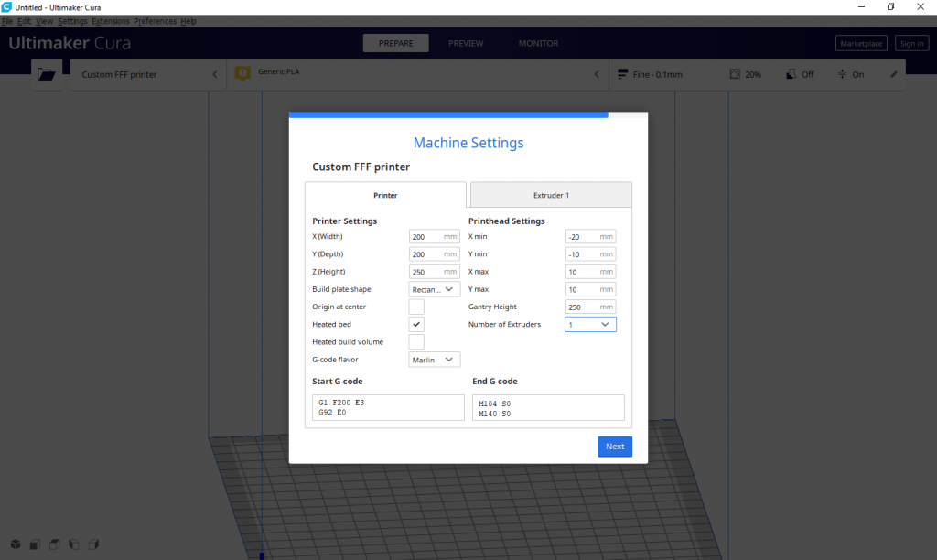Select front view cube icon

36,544
